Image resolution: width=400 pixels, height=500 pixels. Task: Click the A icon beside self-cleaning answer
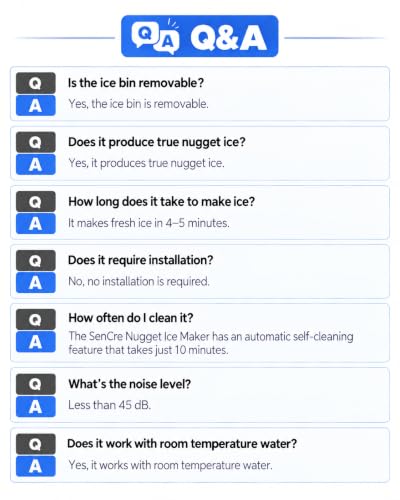[36, 342]
